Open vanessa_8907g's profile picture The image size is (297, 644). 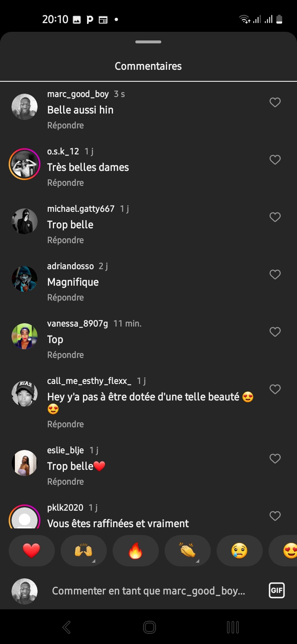(24, 336)
